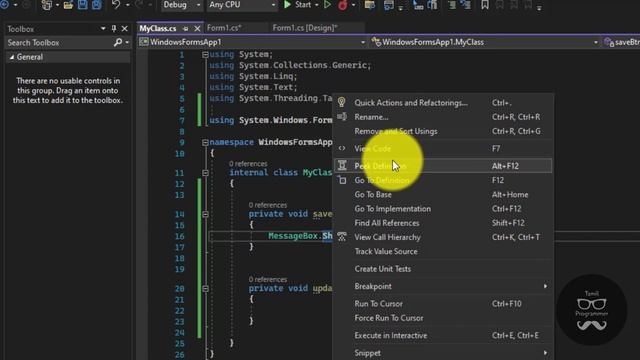
Task: Switch to Form1.cs [Design] tab
Action: click(305, 28)
